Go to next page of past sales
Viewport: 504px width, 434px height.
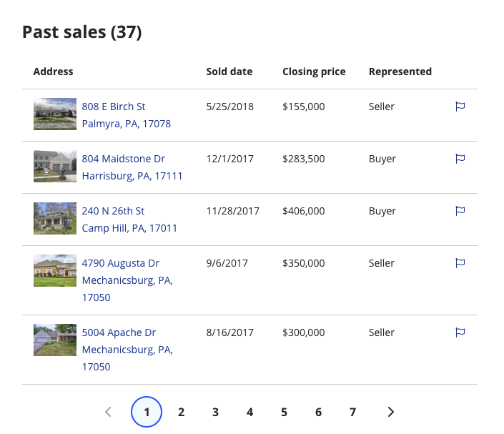[390, 412]
